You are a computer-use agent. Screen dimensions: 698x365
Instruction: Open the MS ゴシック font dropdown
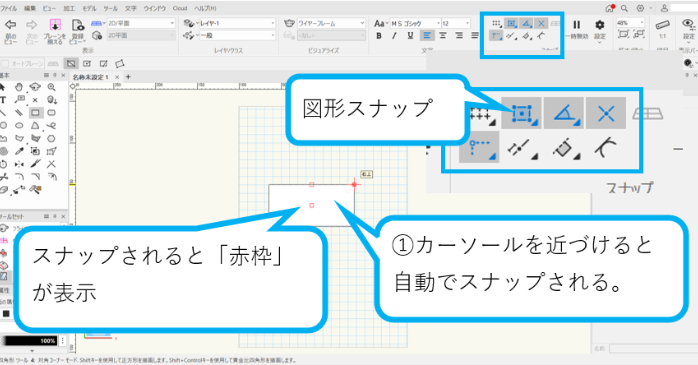pos(416,23)
